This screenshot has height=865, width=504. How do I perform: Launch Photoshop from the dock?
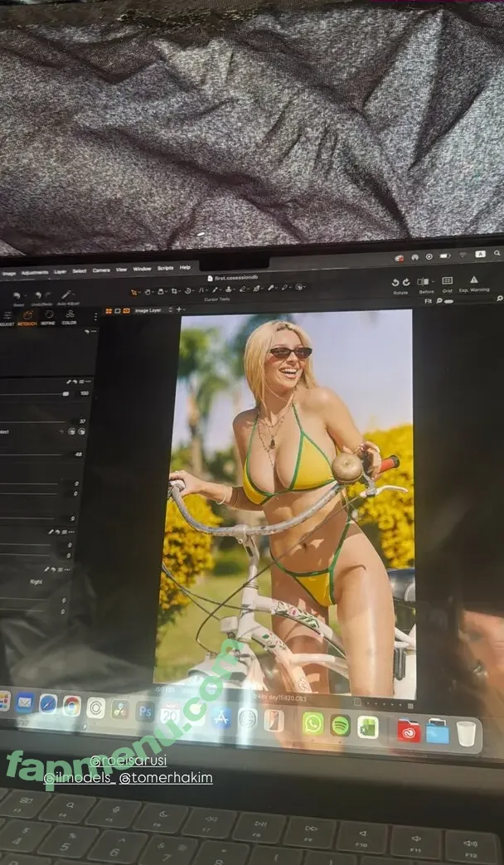[x=145, y=711]
